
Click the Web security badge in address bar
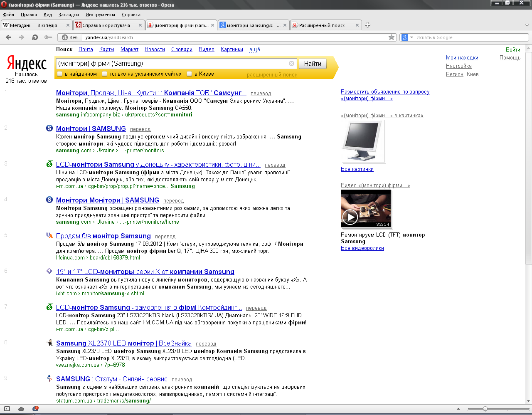click(x=70, y=37)
